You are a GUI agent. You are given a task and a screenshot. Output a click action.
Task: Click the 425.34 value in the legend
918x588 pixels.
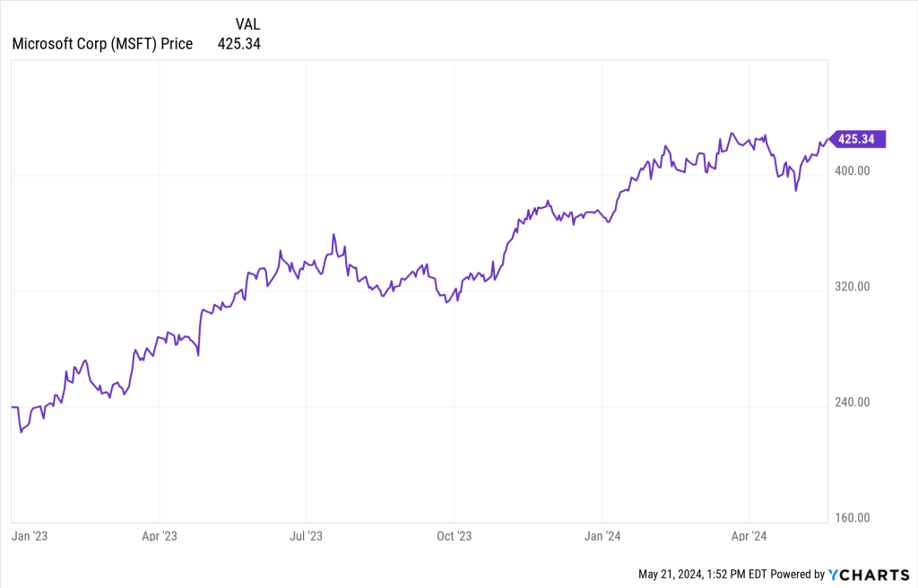239,43
